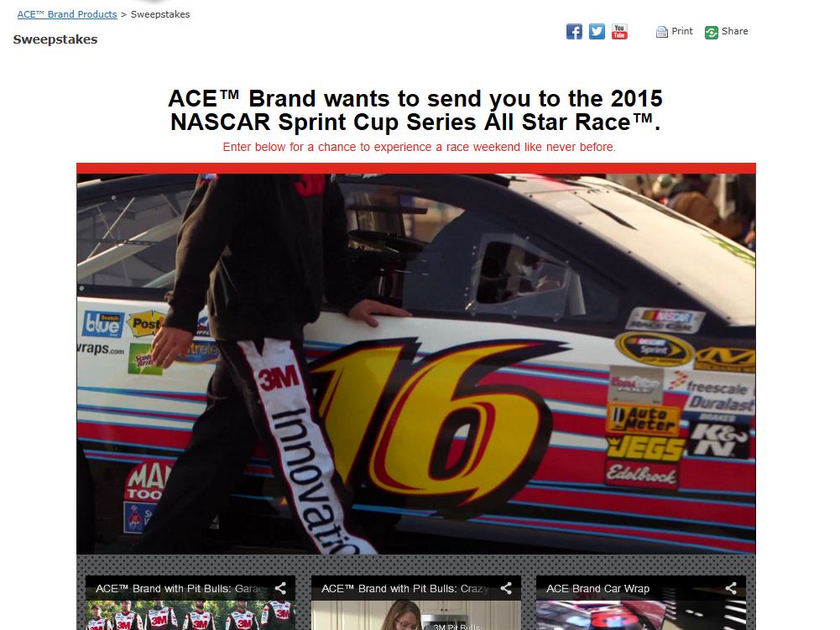Share the Pit Bulls Garage video
The width and height of the screenshot is (840, 630).
coord(280,588)
